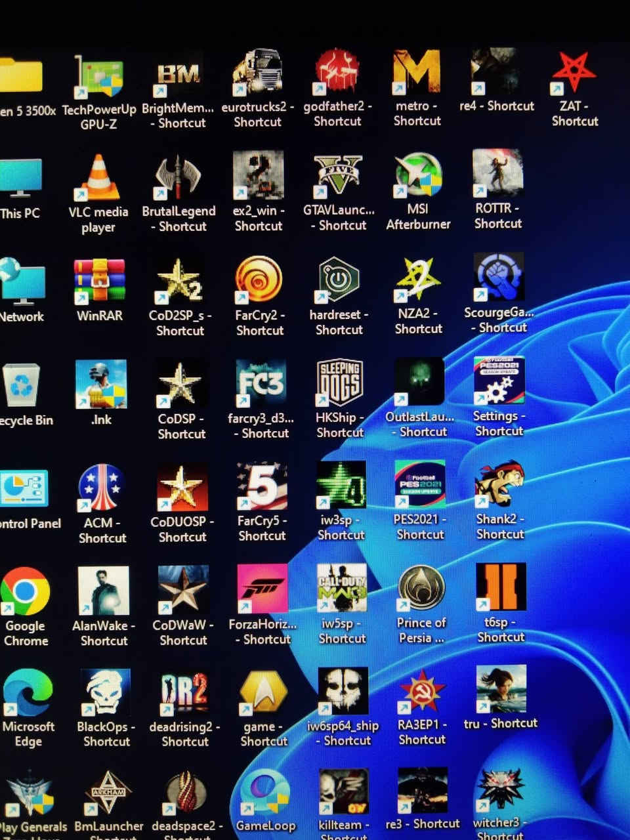
Task: Click the WinRAR desktop icon
Action: coord(100,282)
